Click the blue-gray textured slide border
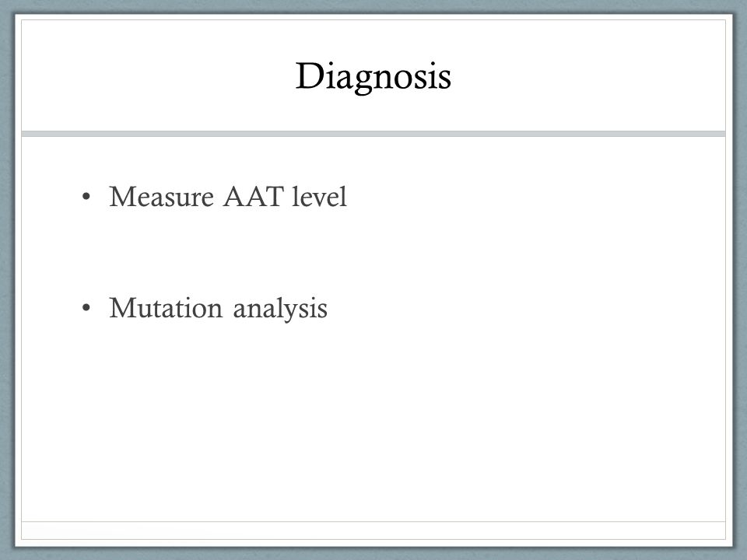 click(7, 280)
